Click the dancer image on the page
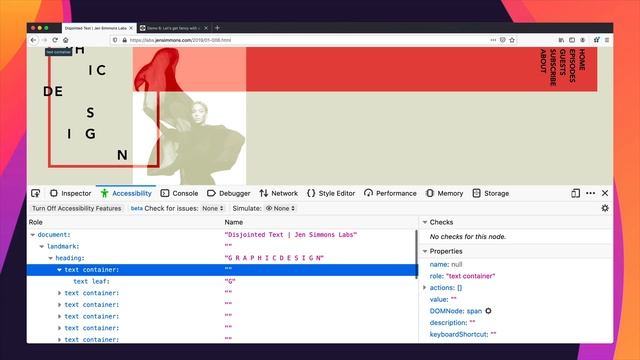Viewport: 640px width, 360px height. tap(189, 116)
